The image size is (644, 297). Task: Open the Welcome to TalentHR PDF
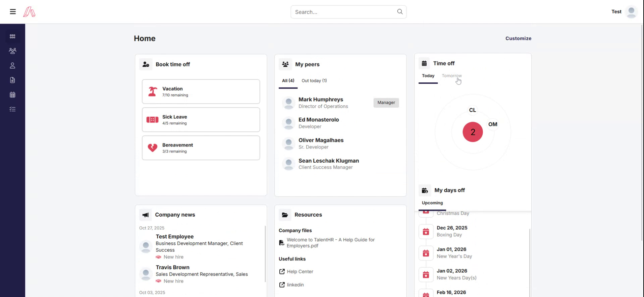pyautogui.click(x=331, y=243)
